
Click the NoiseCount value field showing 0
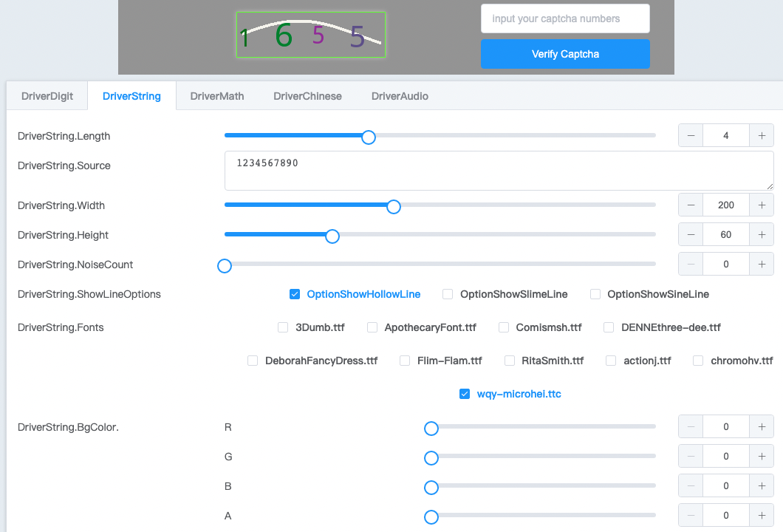(x=726, y=264)
